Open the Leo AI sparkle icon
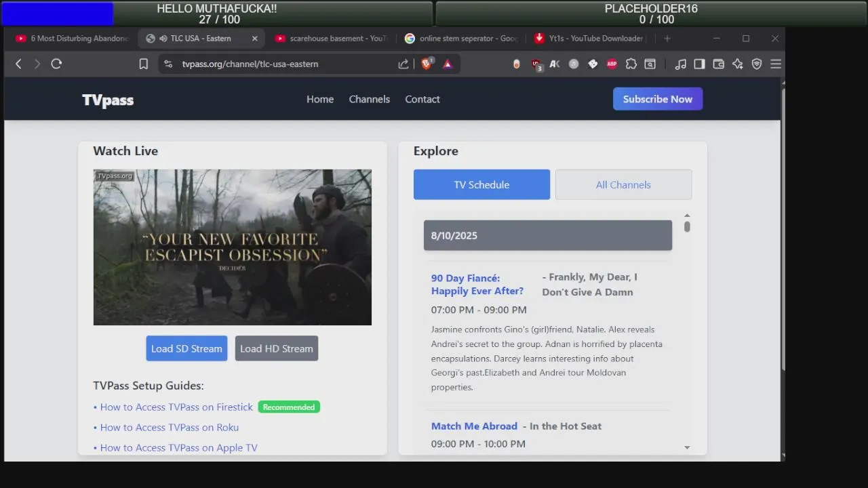 pos(738,64)
